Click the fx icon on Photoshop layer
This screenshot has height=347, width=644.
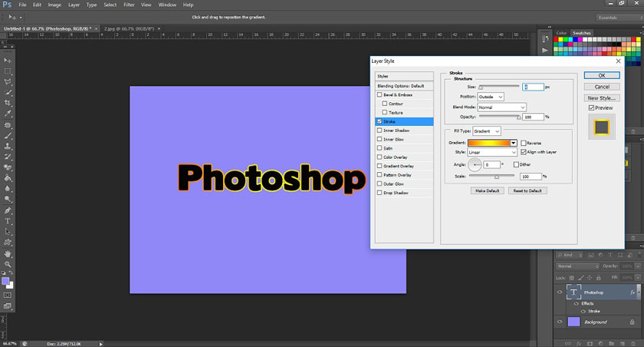632,292
